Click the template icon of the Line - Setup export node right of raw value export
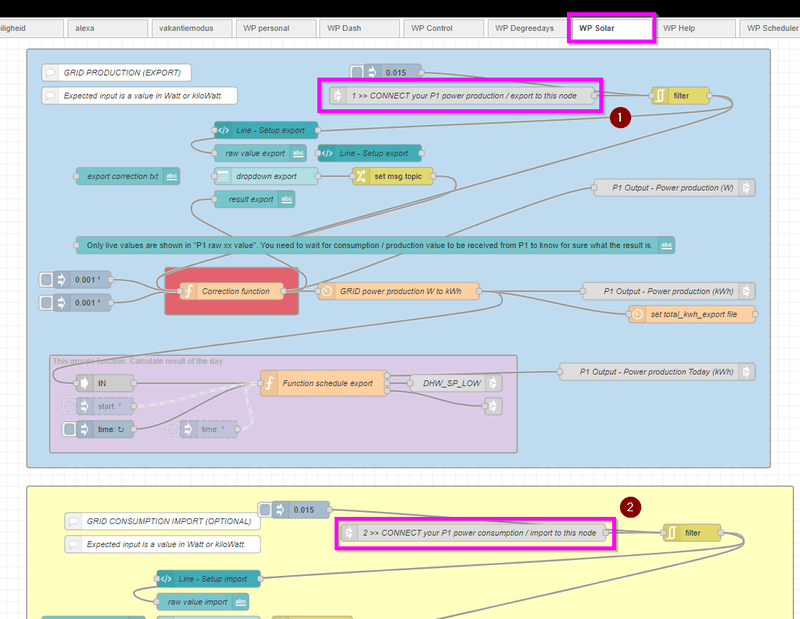The image size is (800, 619). [327, 153]
